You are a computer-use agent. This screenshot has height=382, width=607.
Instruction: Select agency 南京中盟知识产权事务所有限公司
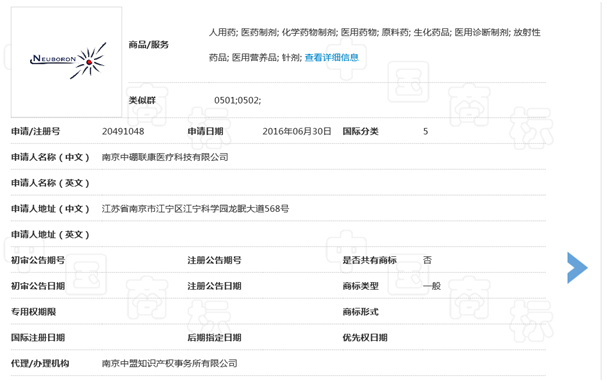[170, 363]
